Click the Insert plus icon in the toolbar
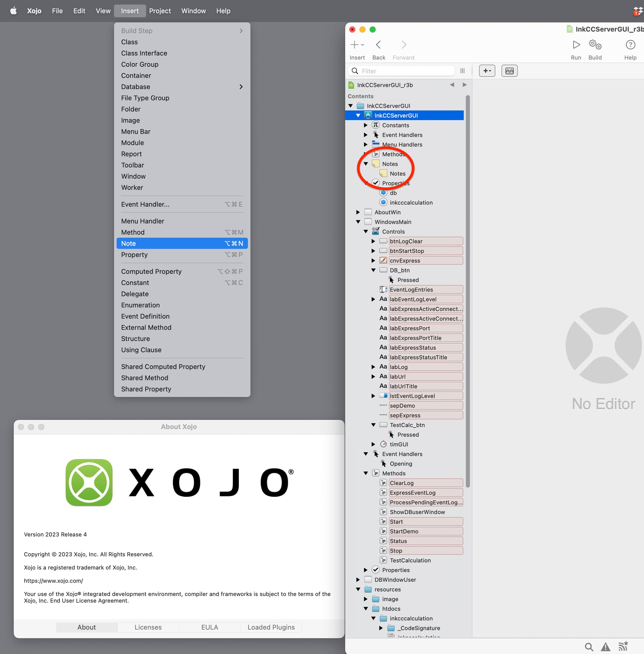The height and width of the screenshot is (654, 644). click(x=355, y=45)
